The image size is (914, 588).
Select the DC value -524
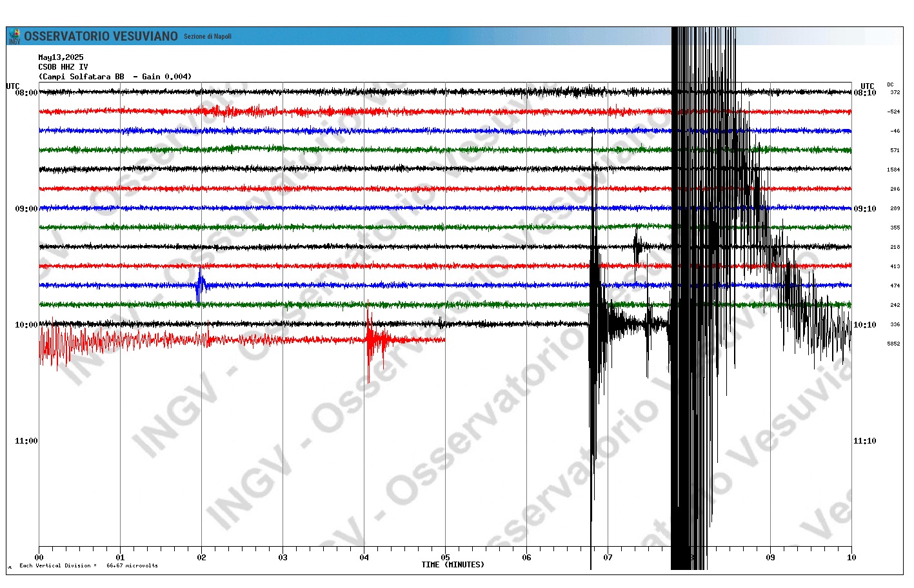893,112
